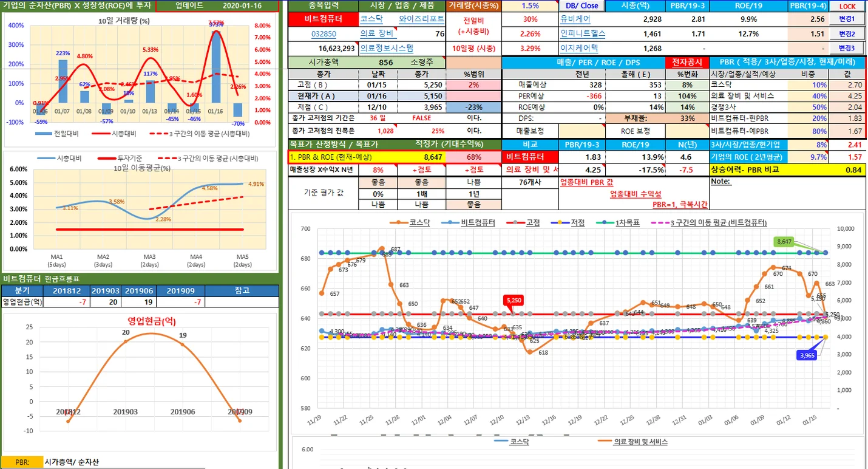Open the 업종대비 수익성 link
Viewport: 868px width, 469px height.
pyautogui.click(x=636, y=194)
